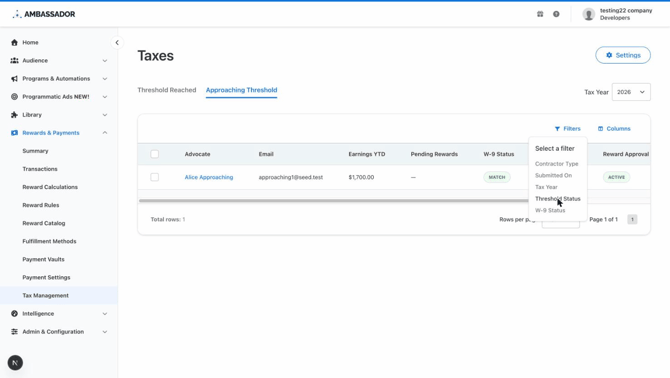670x378 pixels.
Task: Choose Submitted On filter option
Action: [x=553, y=176]
